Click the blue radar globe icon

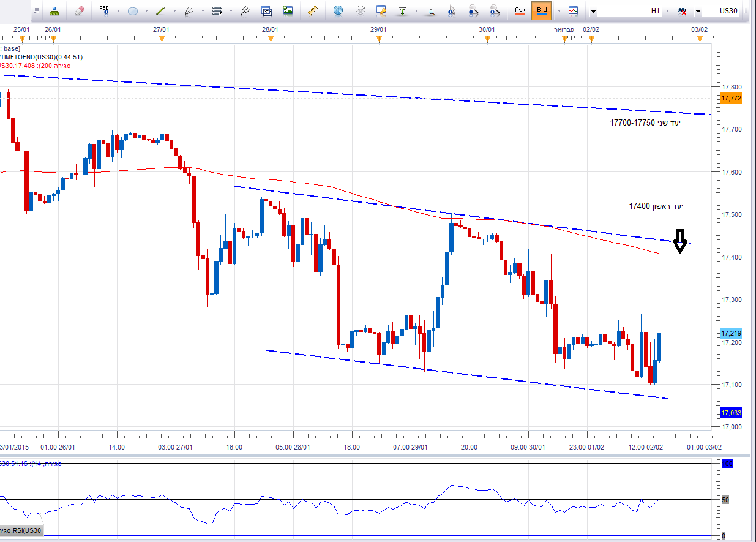coord(337,11)
